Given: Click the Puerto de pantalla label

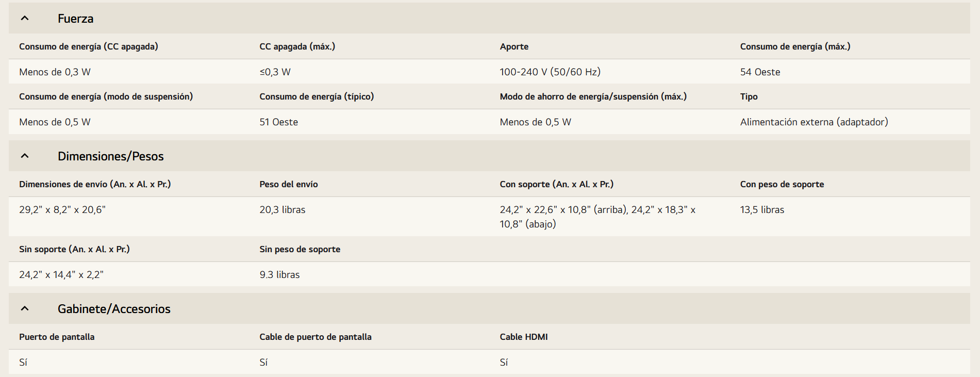Looking at the screenshot, I should [57, 337].
